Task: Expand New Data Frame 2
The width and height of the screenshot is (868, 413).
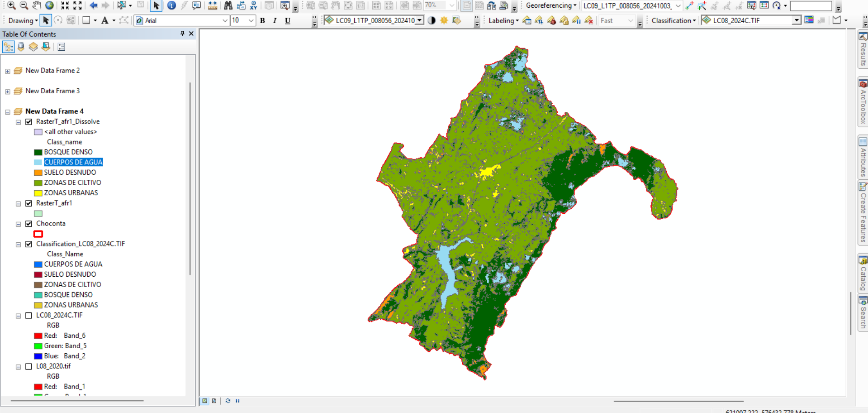Action: [8, 71]
